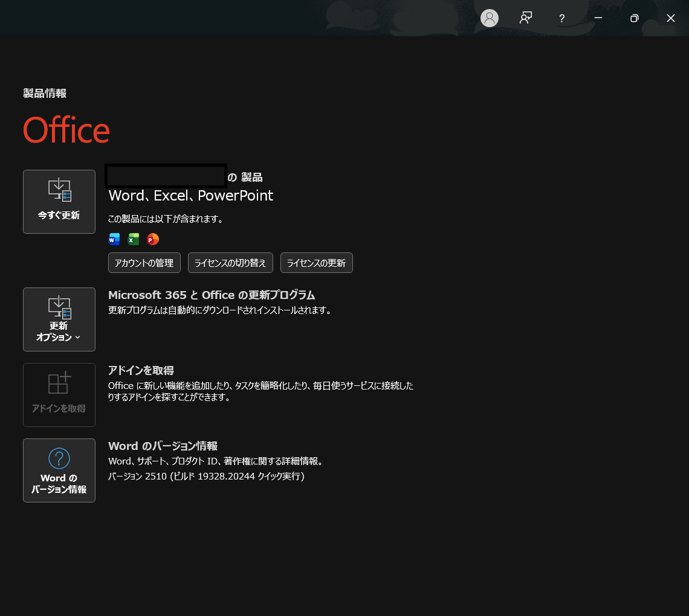This screenshot has height=616, width=689.
Task: Click the PowerPoint app icon
Action: tap(153, 239)
